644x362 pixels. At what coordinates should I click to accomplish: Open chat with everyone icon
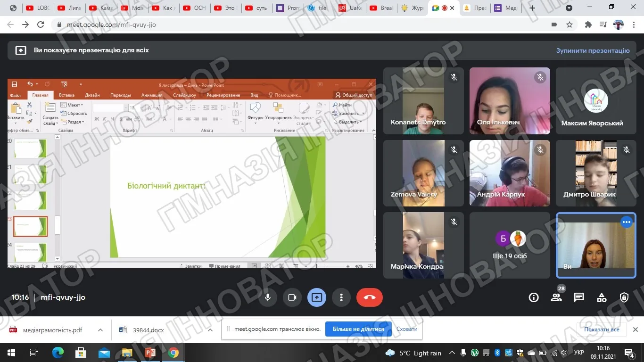579,297
